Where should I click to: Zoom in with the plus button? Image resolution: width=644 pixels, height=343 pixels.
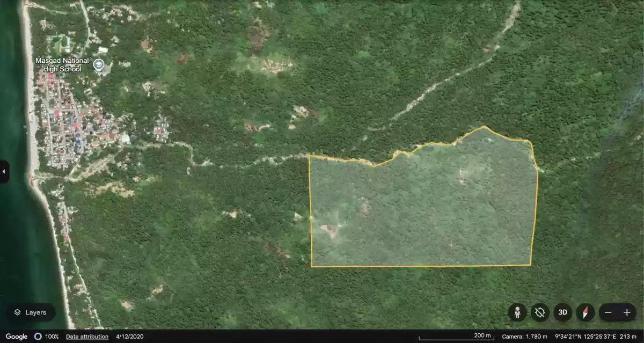pos(627,312)
